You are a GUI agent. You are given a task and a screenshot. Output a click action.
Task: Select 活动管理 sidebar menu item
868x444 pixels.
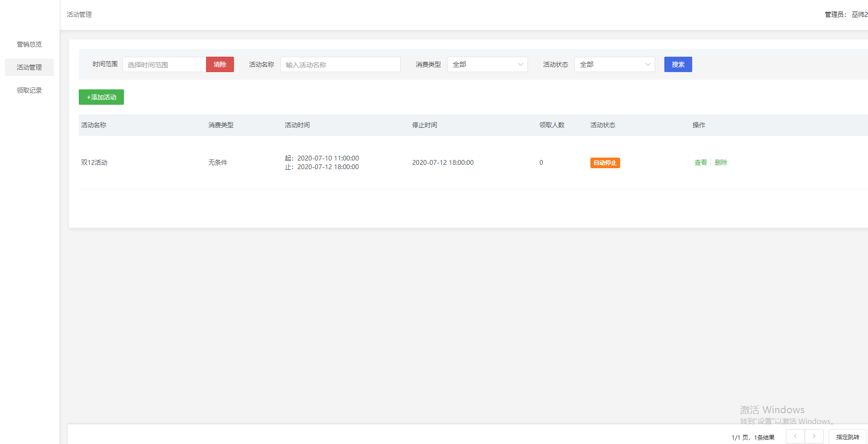click(x=29, y=67)
